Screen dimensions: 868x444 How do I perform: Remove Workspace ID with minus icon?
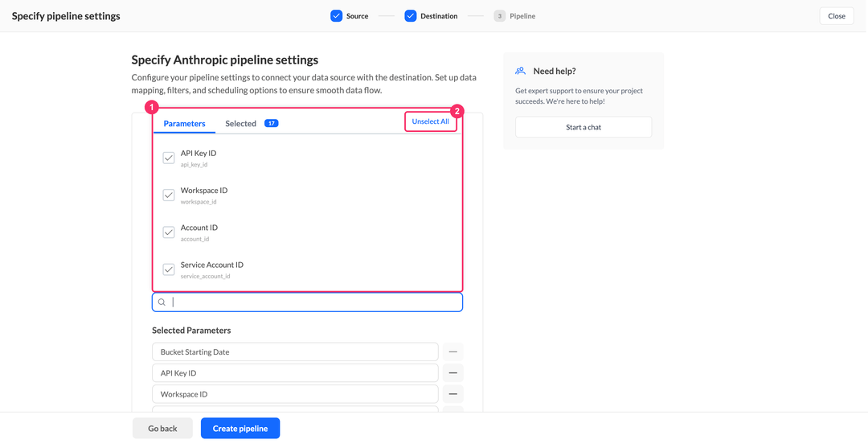coord(452,394)
